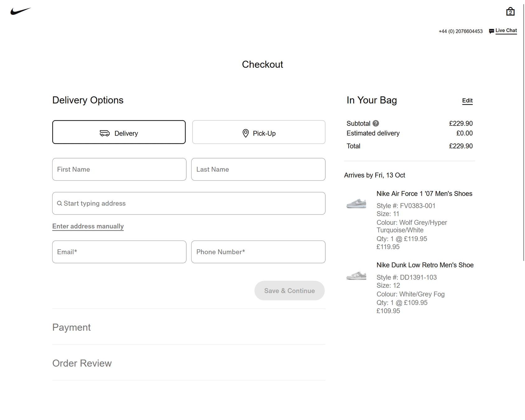The height and width of the screenshot is (420, 525).
Task: Click the address search magnifier icon
Action: click(x=60, y=203)
